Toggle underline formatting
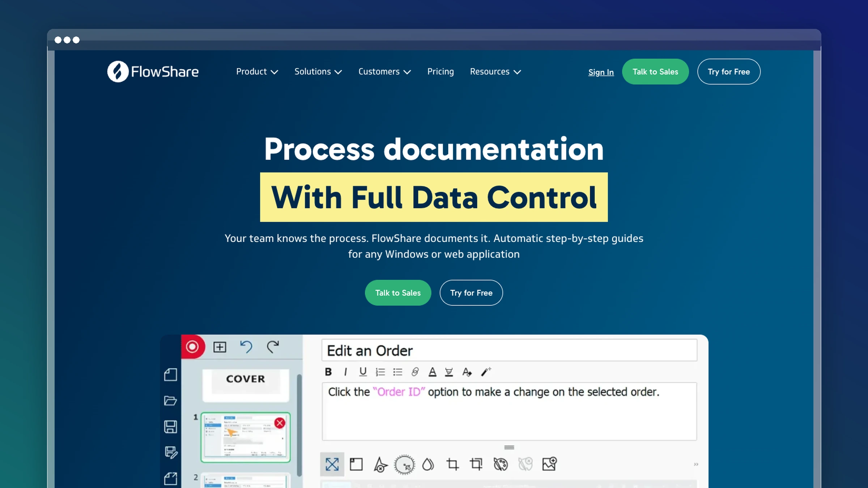868x488 pixels. [x=363, y=372]
